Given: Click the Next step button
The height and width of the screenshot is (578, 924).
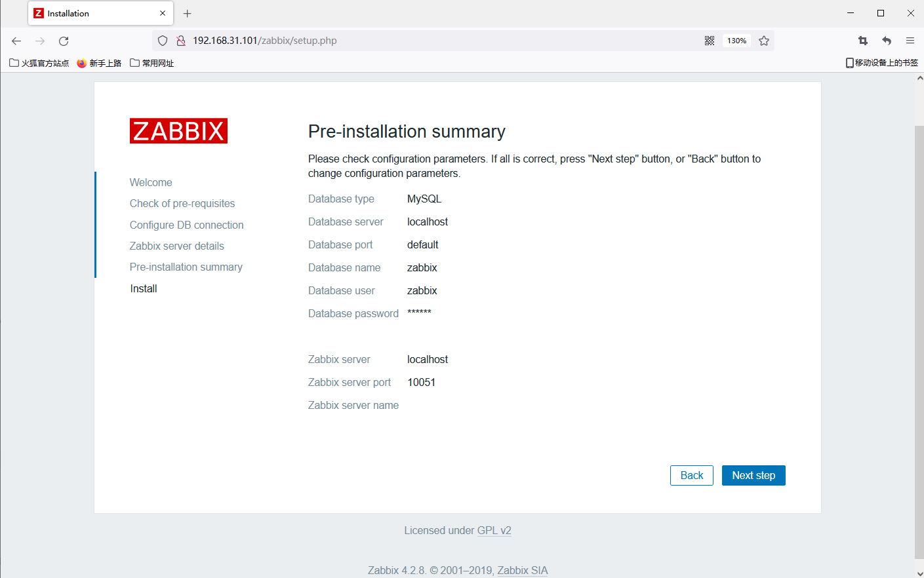Looking at the screenshot, I should pos(753,475).
